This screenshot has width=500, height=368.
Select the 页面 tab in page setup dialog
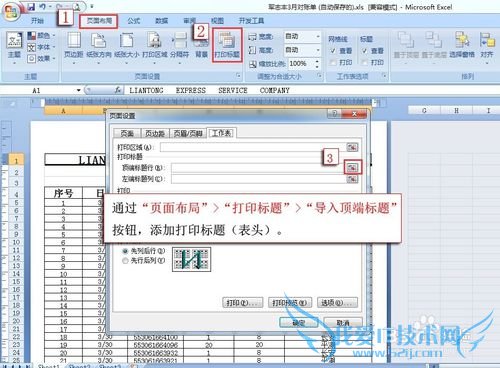(x=127, y=133)
